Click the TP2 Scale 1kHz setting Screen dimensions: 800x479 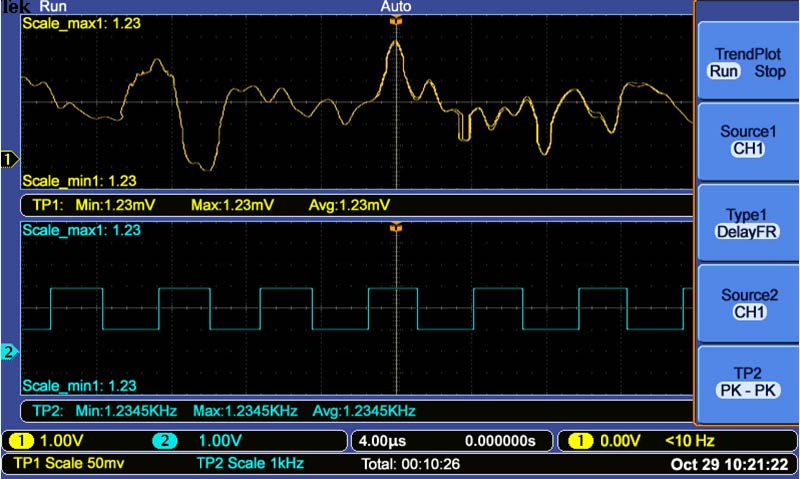click(x=250, y=463)
